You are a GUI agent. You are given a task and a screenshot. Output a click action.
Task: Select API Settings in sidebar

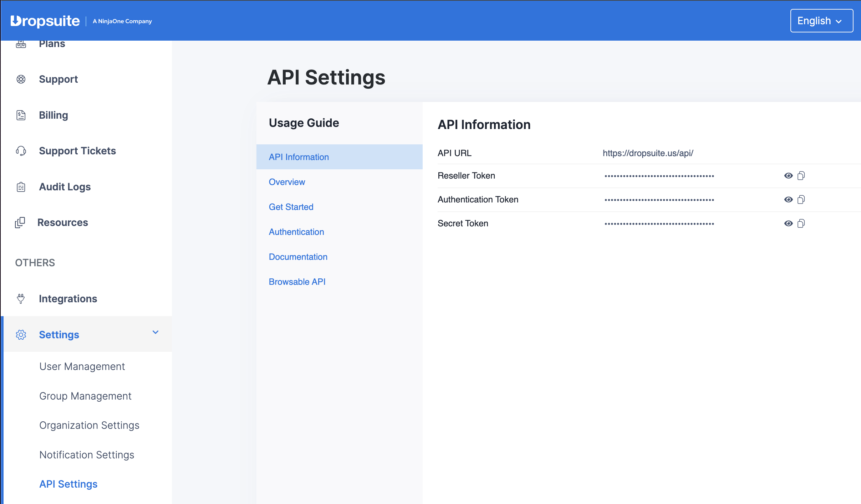68,484
